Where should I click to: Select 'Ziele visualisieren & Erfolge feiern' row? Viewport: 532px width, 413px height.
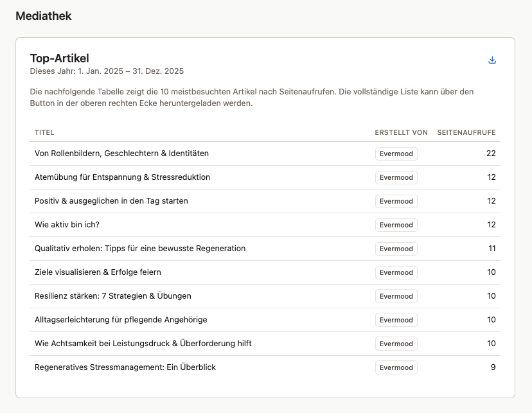98,272
